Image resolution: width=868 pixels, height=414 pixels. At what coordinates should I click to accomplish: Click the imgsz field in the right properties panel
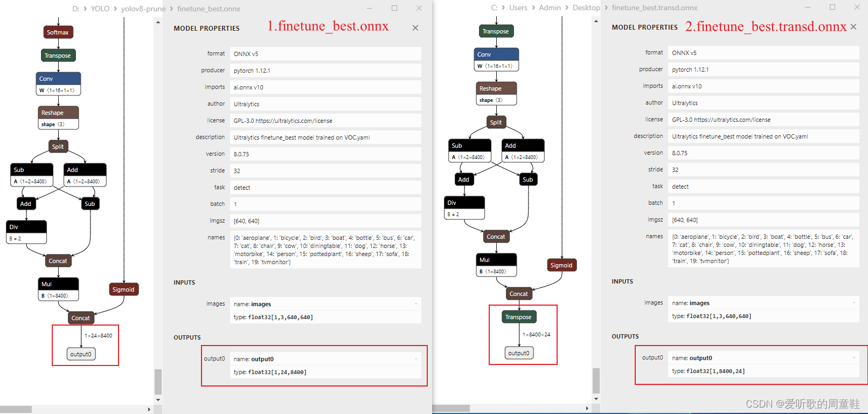click(763, 220)
